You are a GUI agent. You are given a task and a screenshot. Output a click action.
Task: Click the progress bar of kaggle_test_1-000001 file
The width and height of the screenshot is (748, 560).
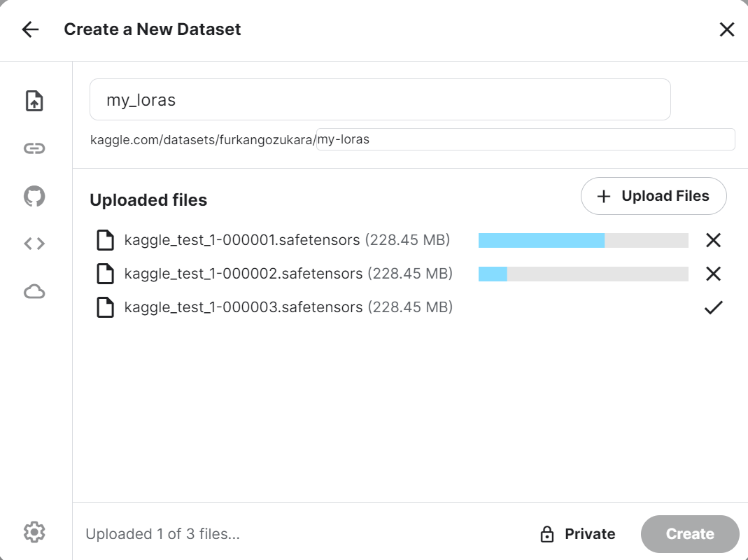(x=583, y=241)
